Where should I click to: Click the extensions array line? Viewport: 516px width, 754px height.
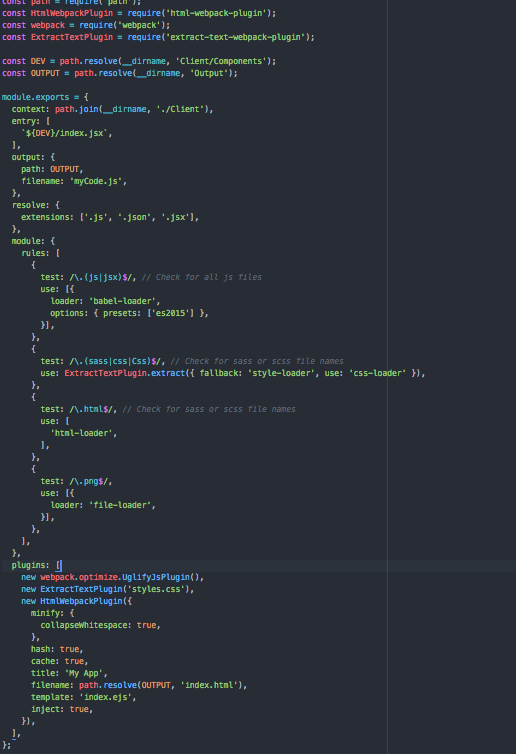[110, 217]
